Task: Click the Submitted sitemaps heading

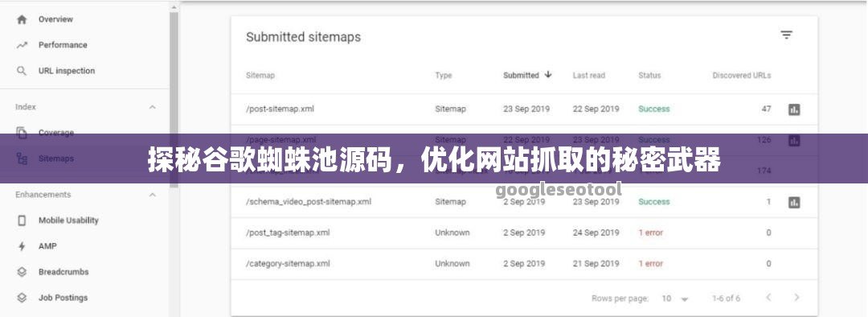Action: click(303, 37)
